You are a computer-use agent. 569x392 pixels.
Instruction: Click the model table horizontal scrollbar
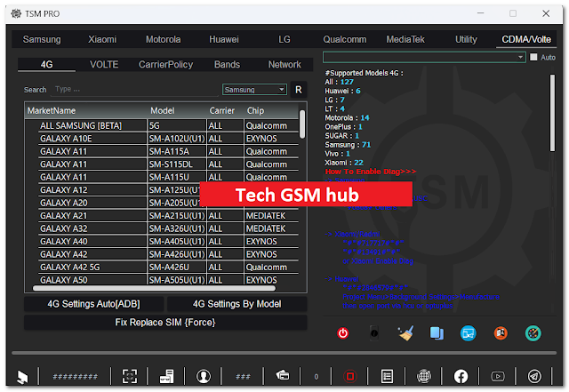pos(154,288)
